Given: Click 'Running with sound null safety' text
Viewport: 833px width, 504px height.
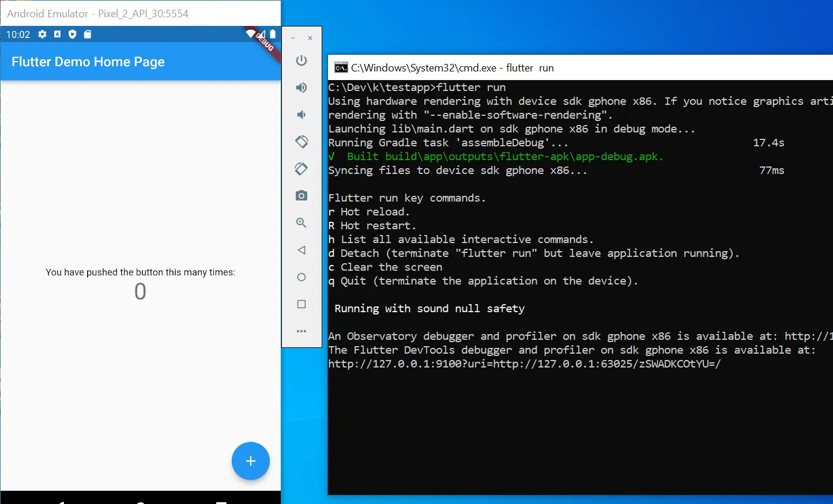Looking at the screenshot, I should click(x=429, y=309).
